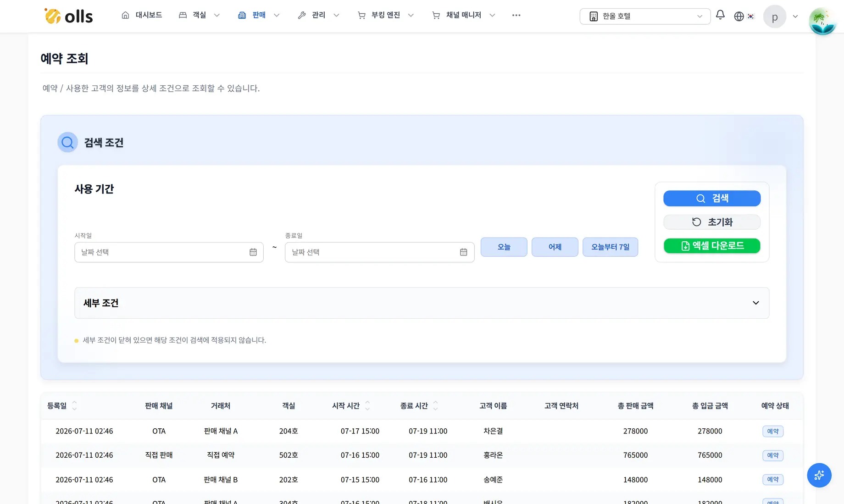
Task: Click amount 765000 in 총 판매 금액
Action: 635,455
